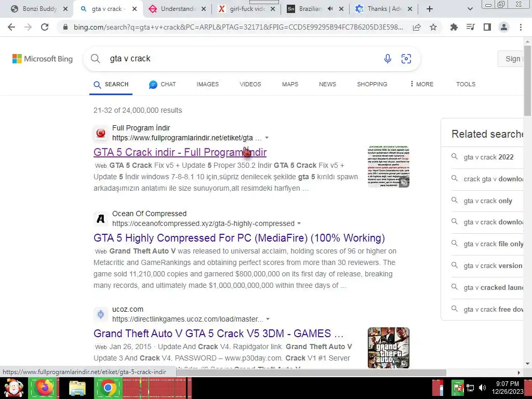Open the Chrome three-dot menu

(521, 27)
